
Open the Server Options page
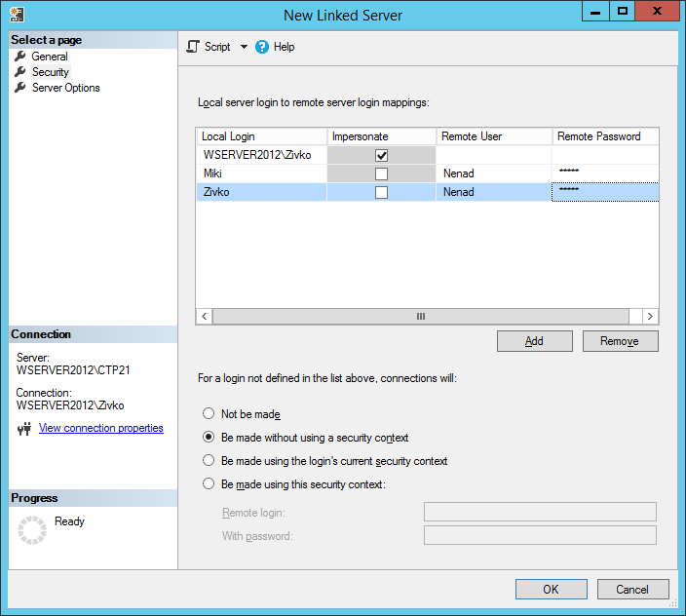66,88
